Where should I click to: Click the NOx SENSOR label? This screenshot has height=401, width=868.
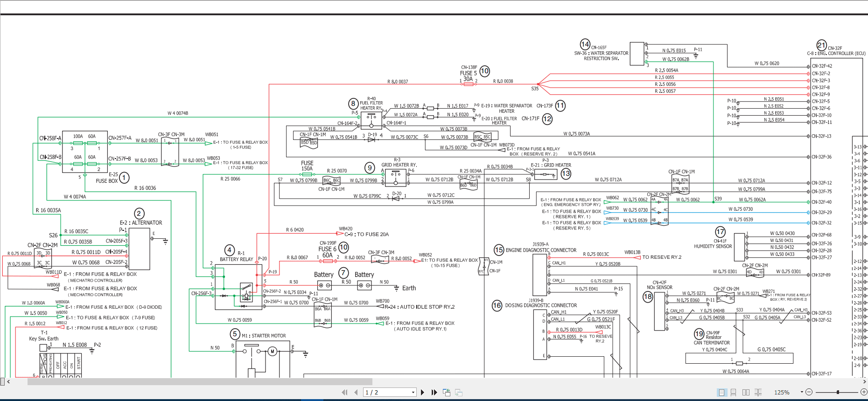(659, 287)
